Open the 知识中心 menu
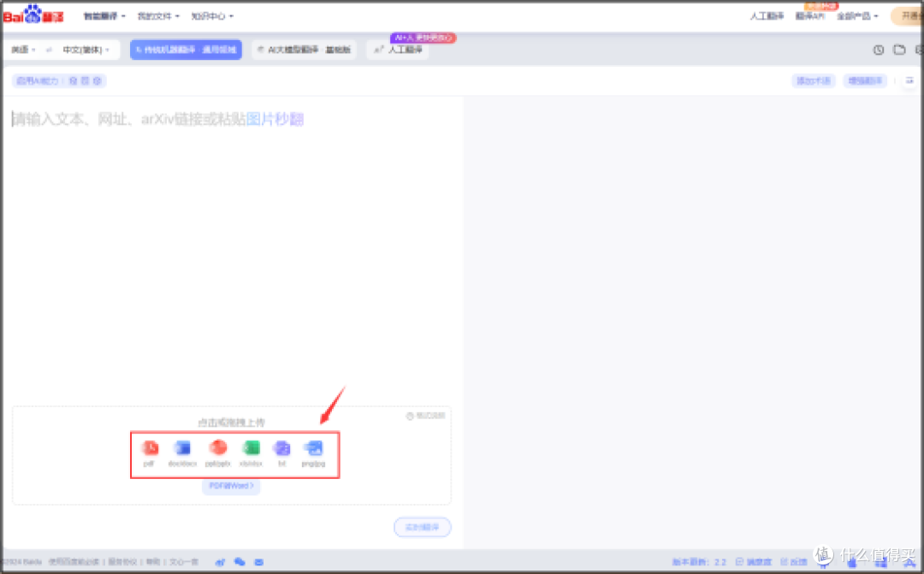Screen dimensions: 924x574 212,16
